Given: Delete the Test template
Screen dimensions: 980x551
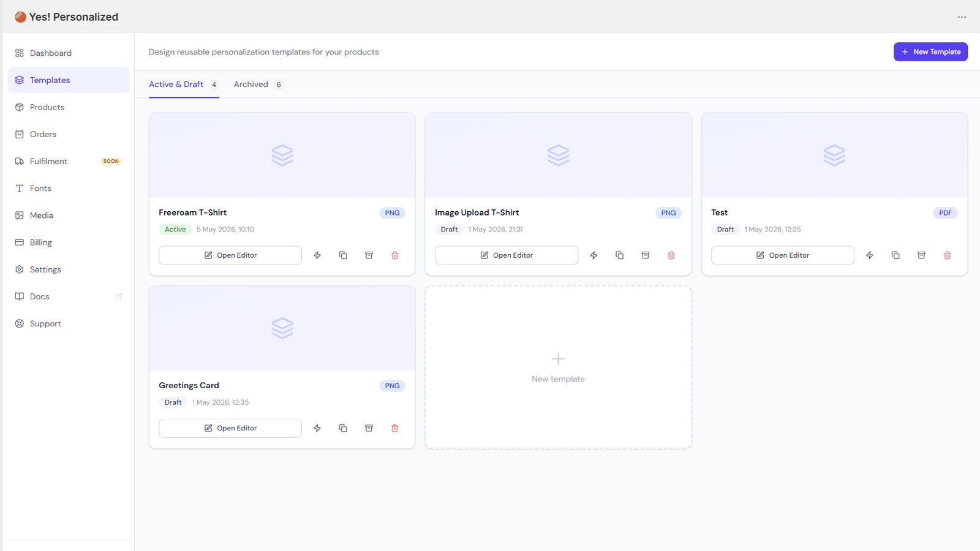Looking at the screenshot, I should click(947, 255).
